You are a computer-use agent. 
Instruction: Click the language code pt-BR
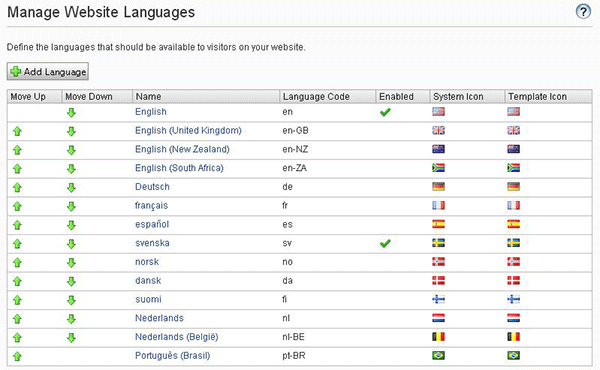pos(294,355)
